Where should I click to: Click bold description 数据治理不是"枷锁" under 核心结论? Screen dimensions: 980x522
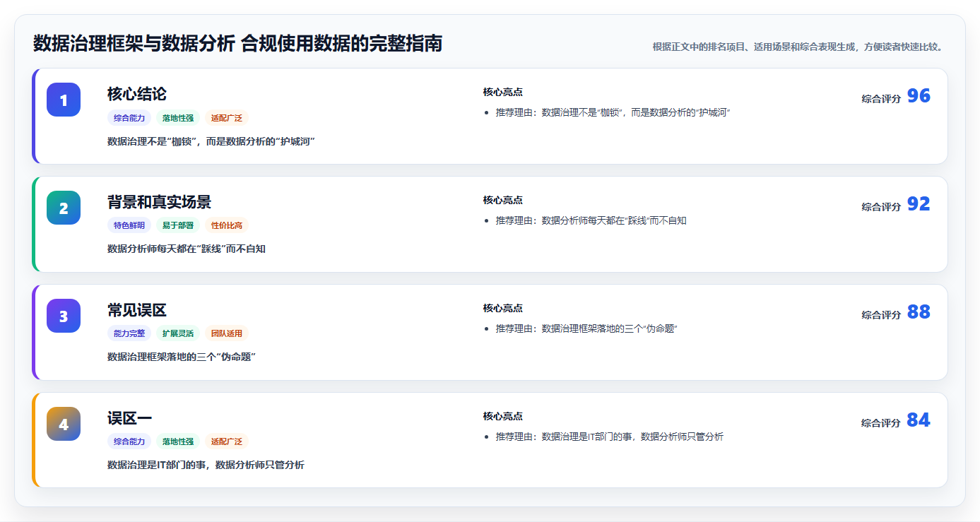(211, 141)
